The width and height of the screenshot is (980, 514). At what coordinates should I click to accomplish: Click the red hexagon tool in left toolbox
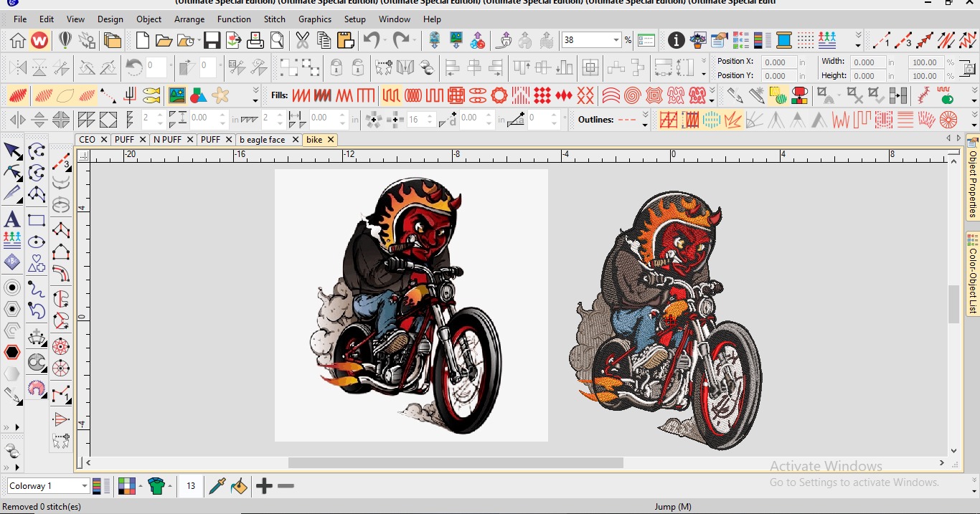(x=12, y=352)
